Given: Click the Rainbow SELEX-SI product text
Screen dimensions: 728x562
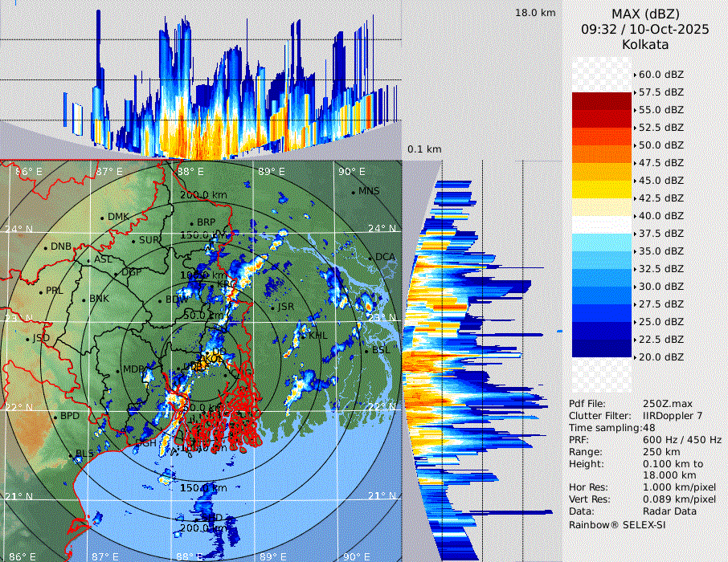Looking at the screenshot, I should [617, 524].
